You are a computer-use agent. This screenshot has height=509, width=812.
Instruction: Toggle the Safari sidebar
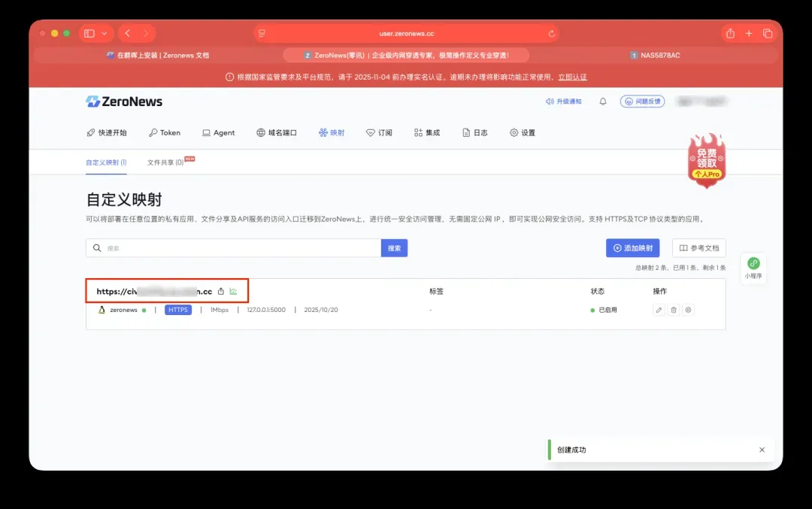[89, 34]
